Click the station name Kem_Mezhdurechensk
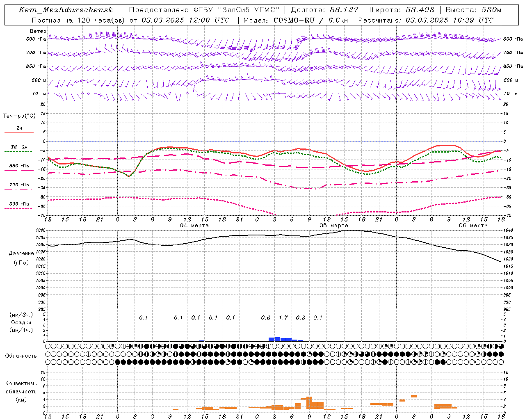 pyautogui.click(x=66, y=10)
